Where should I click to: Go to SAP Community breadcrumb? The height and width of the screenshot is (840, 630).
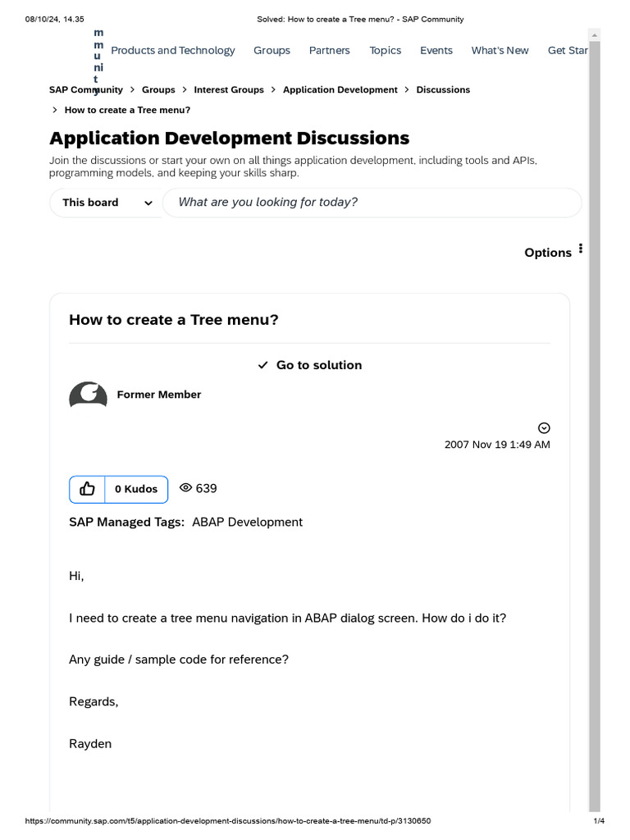[85, 90]
